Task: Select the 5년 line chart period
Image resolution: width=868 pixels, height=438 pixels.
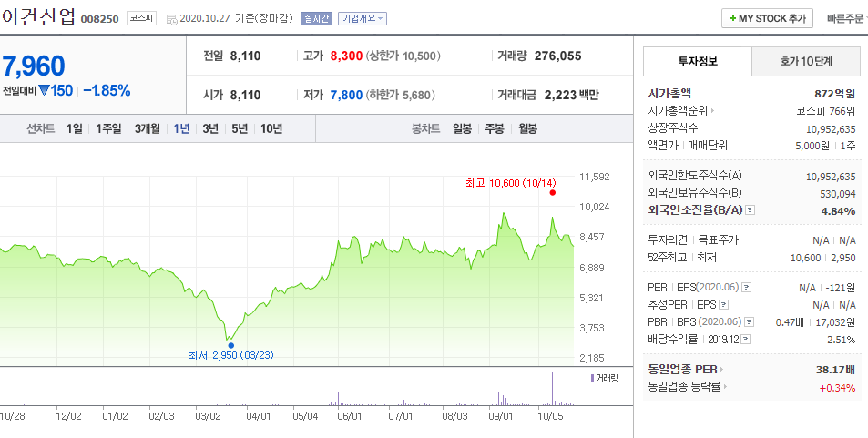Action: [x=240, y=128]
